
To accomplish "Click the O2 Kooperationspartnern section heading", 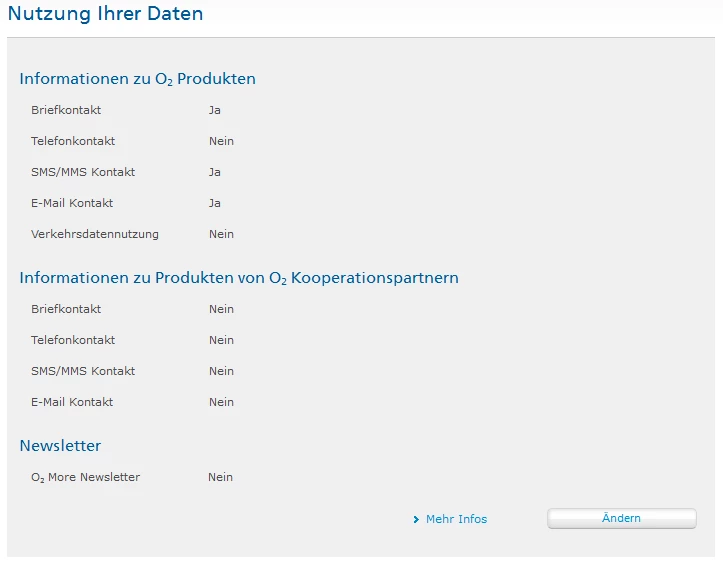I will [239, 278].
